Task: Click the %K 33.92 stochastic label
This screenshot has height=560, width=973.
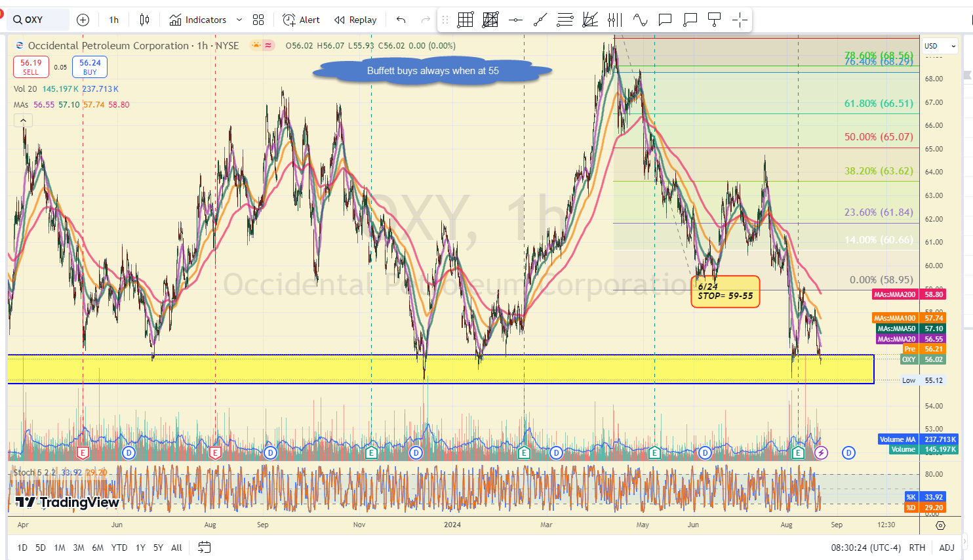Action: point(925,497)
